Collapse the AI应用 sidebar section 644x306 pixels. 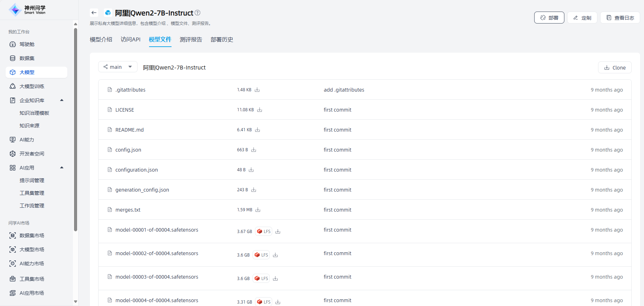click(62, 168)
